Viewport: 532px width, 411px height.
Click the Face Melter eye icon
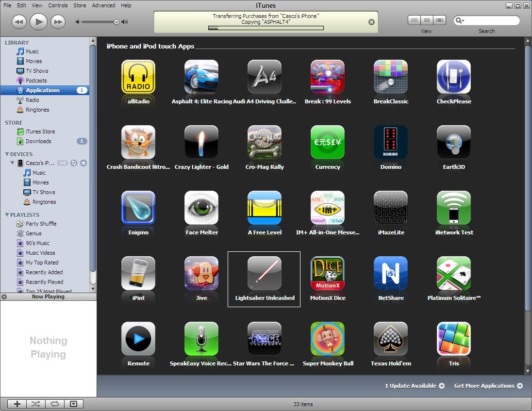click(201, 208)
